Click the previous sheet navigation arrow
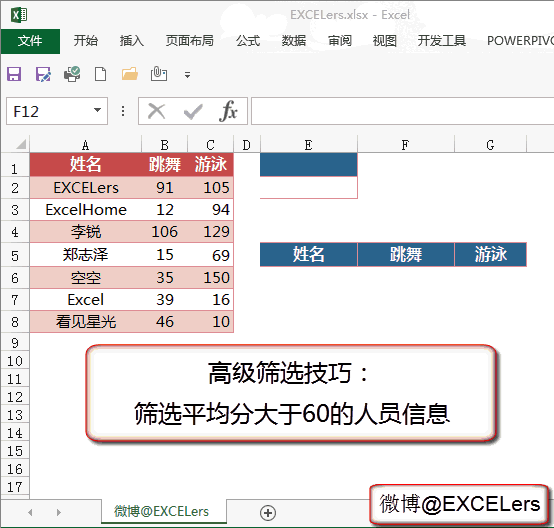The width and height of the screenshot is (554, 528). (30, 512)
